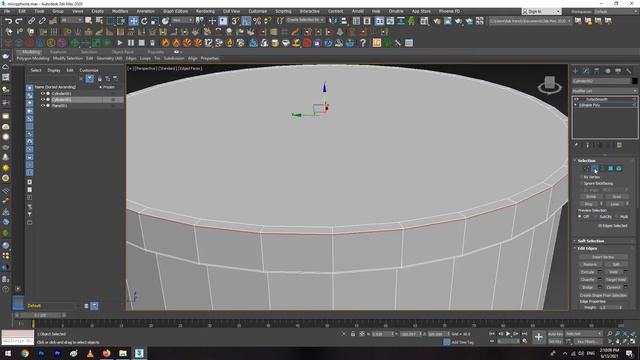This screenshot has height=360, width=640.
Task: Open the Hierarchy panel tab icon
Action: [x=597, y=71]
